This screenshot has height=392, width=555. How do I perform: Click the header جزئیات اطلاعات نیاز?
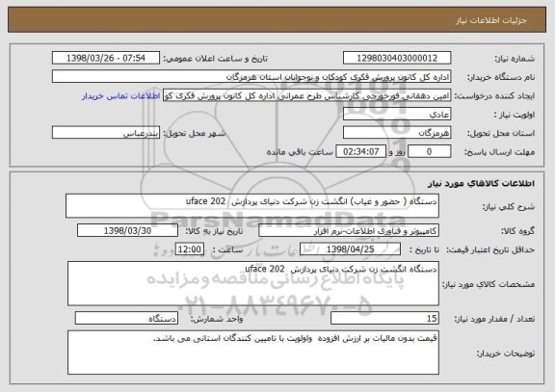pos(491,20)
